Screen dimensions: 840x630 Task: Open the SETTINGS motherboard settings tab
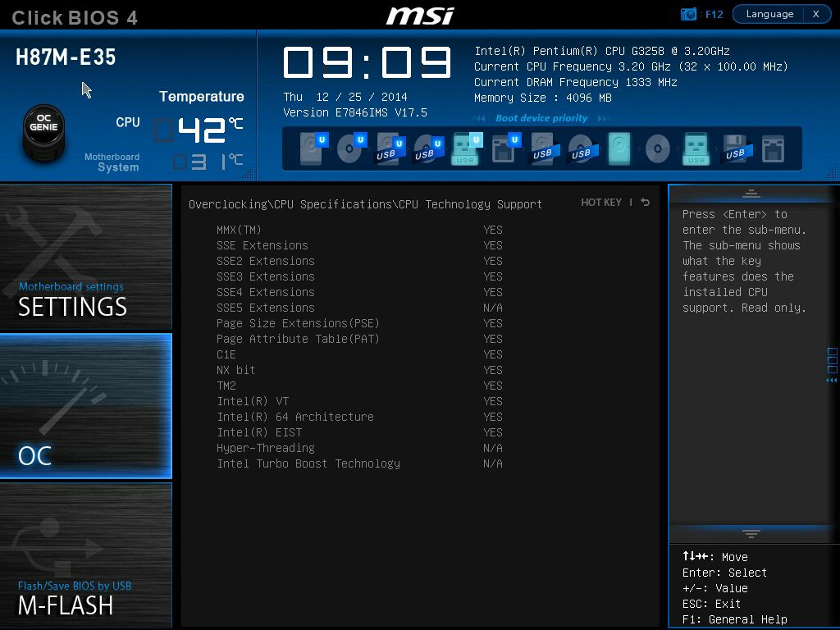tap(86, 257)
